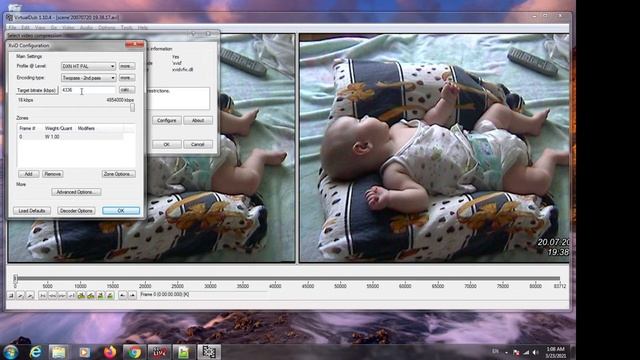Click the VirtualDub taskbar icon

point(209,352)
